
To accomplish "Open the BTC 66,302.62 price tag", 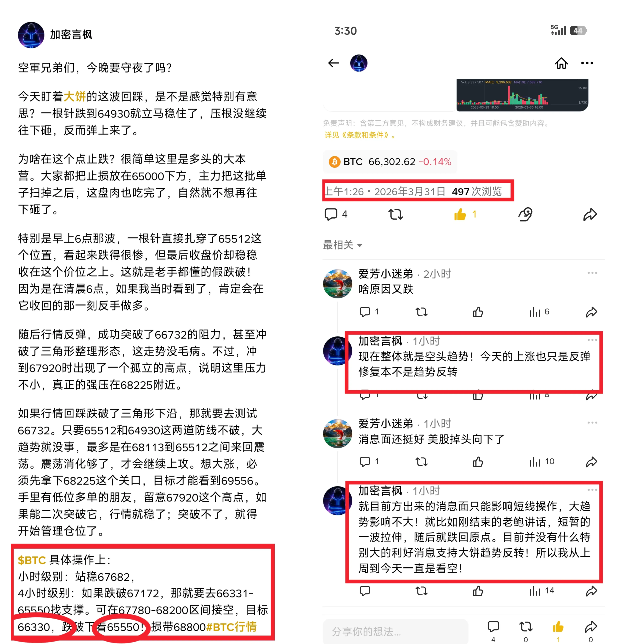I will coord(390,162).
